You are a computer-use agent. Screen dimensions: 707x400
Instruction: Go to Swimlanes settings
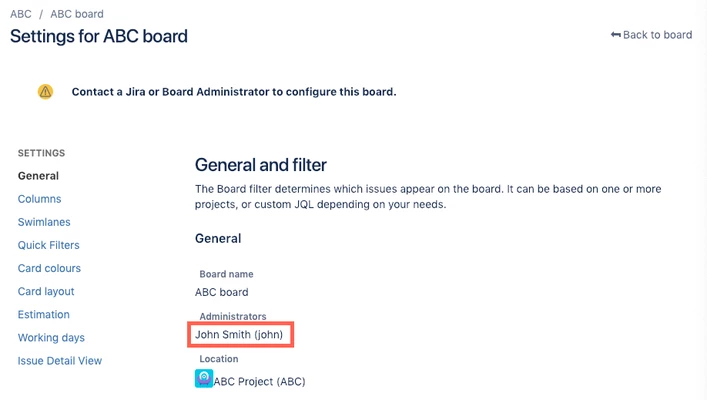pos(44,222)
